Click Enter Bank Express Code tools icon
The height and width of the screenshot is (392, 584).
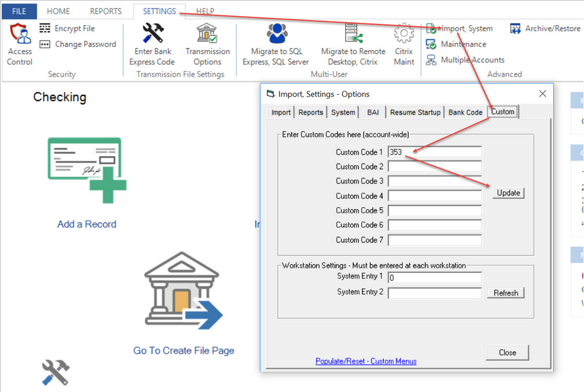153,33
